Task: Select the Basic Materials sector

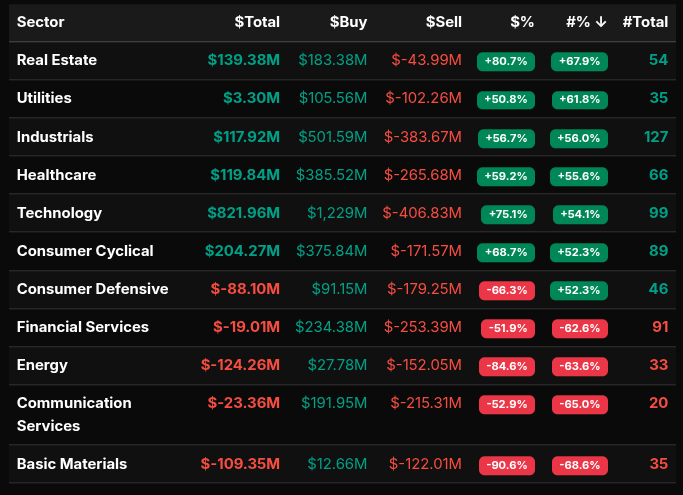Action: 72,464
